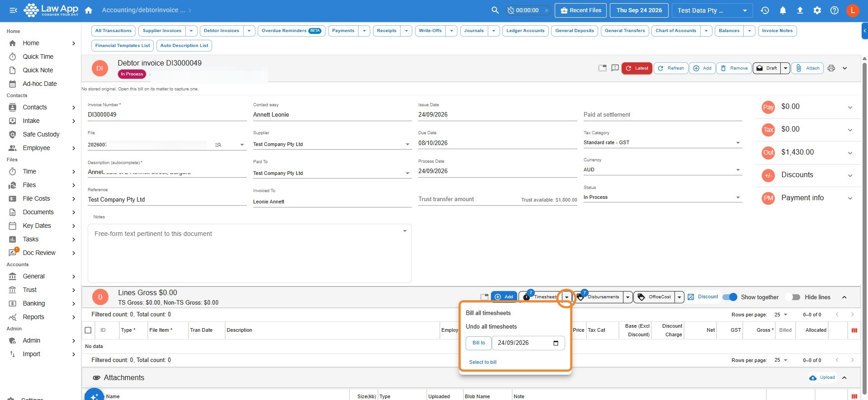The height and width of the screenshot is (400, 868).
Task: Open the settings gear in top bar
Action: coord(817,10)
